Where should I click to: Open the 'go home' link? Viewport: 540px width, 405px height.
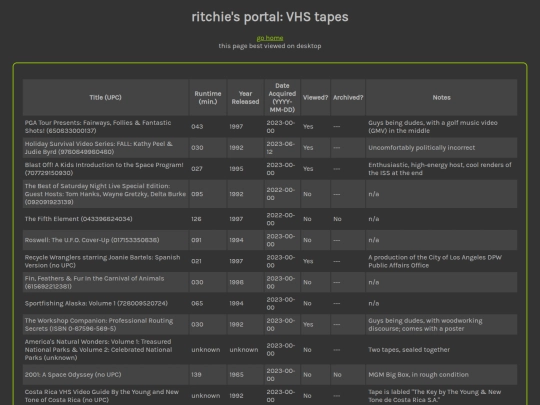tap(270, 38)
